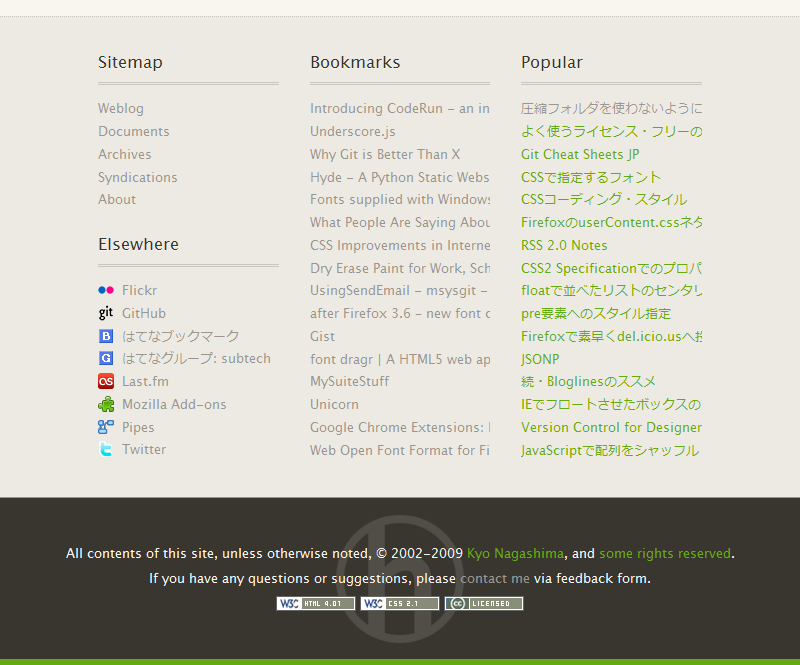Visit the Archives page

coord(125,154)
